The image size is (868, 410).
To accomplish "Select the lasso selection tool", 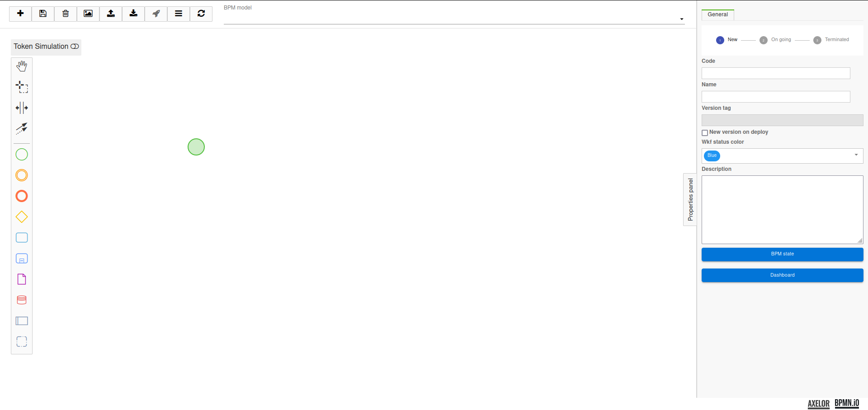I will pyautogui.click(x=22, y=87).
